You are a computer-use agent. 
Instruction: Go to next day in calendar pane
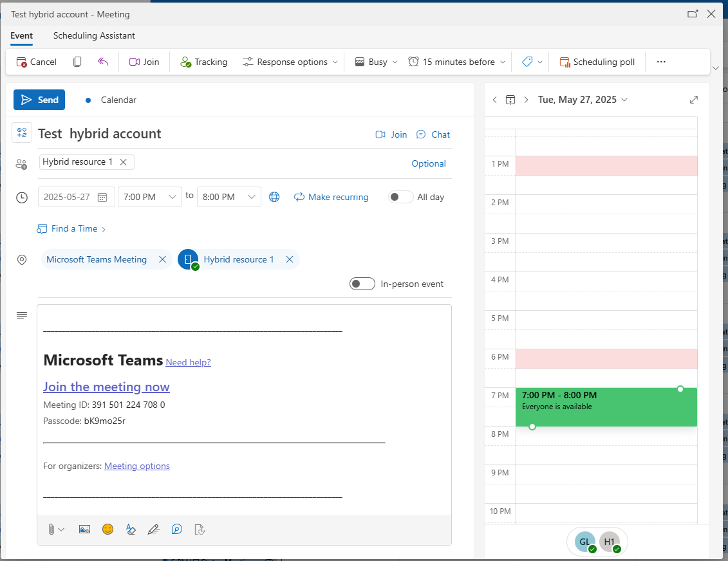526,100
